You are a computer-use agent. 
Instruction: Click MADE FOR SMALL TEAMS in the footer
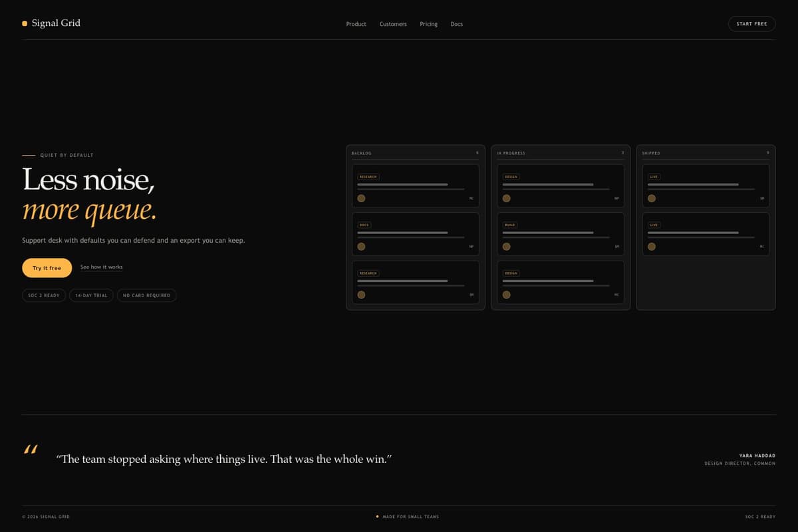pyautogui.click(x=410, y=517)
